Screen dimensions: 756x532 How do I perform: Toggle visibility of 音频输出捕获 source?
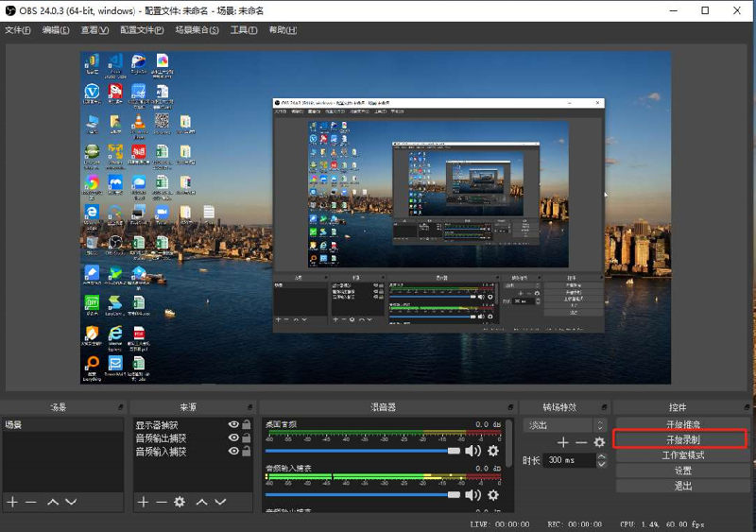pos(233,438)
